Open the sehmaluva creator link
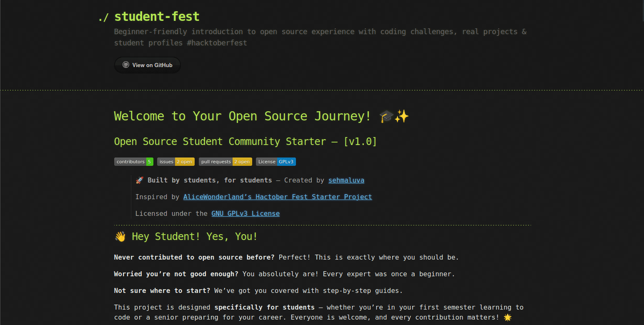644x325 pixels. pyautogui.click(x=346, y=180)
